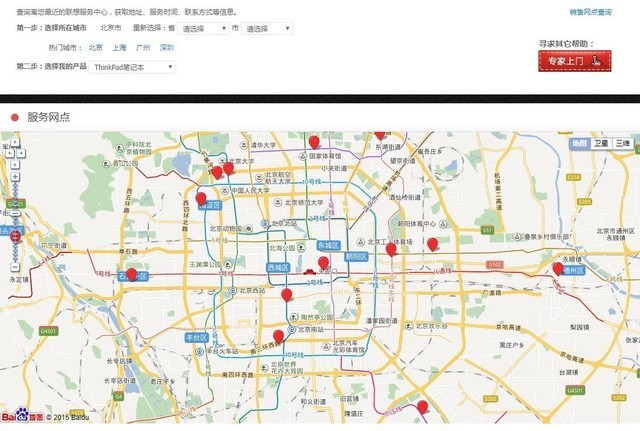Open the 省 province dropdown

click(x=204, y=29)
